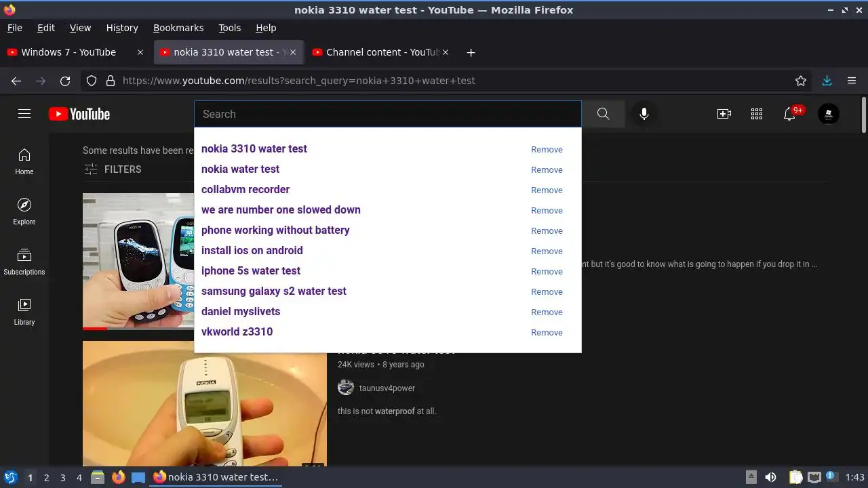
Task: Remove the 'vkworld z3310' suggestion
Action: point(547,332)
